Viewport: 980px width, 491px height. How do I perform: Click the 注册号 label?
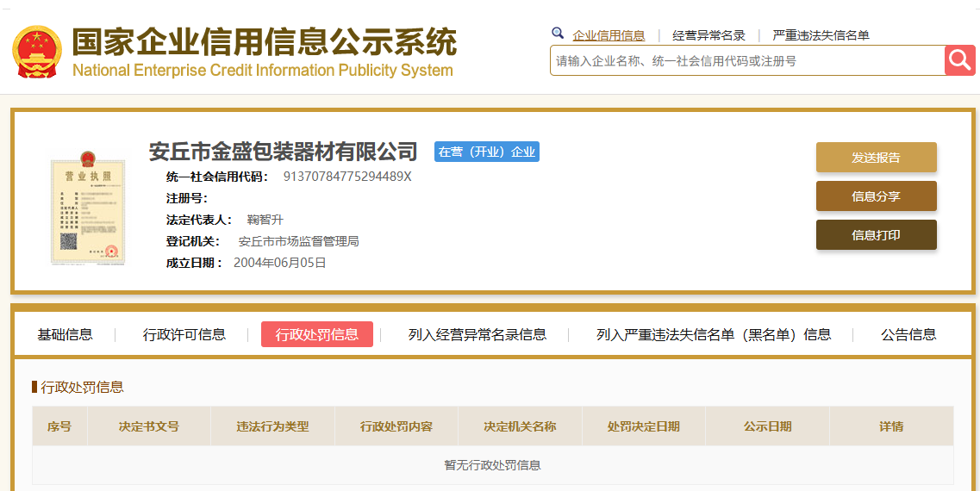click(x=187, y=199)
